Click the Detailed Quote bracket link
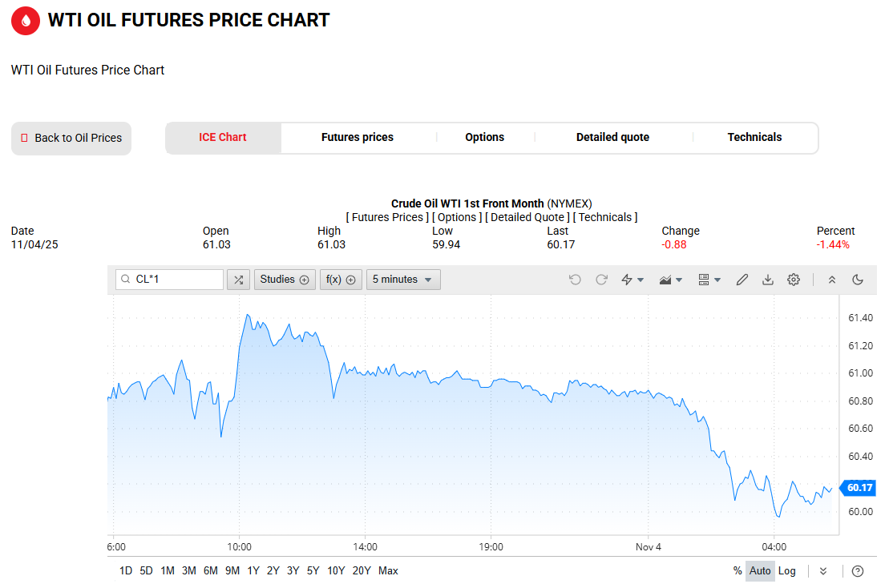Viewport: 885px width, 588px height. coord(528,217)
